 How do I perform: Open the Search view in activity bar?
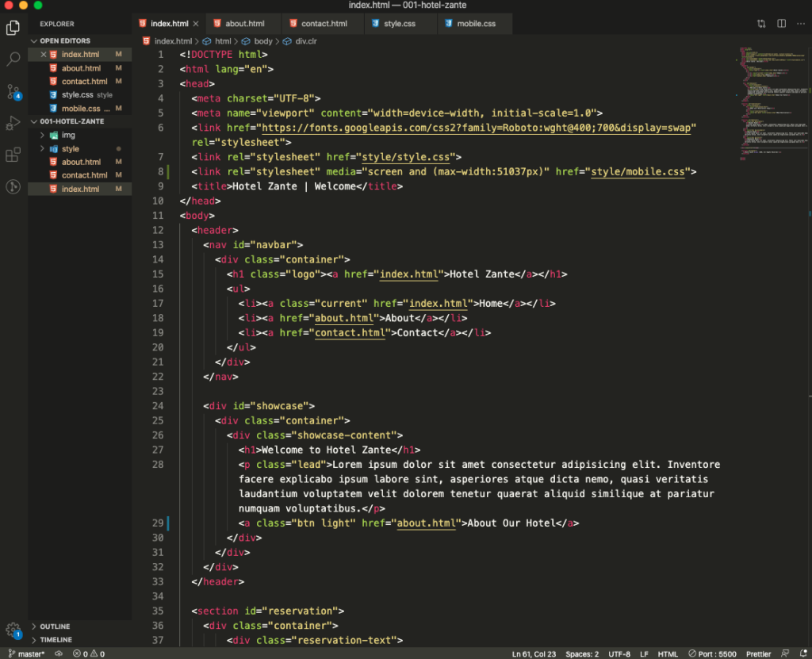13,59
